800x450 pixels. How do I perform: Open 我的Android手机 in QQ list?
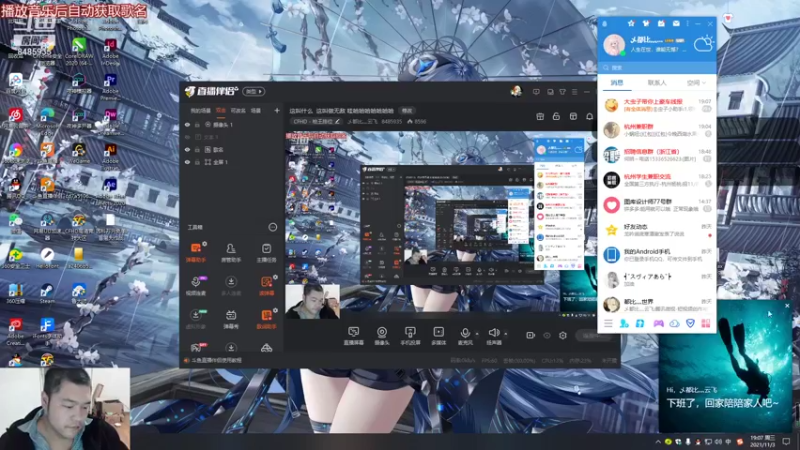point(657,255)
